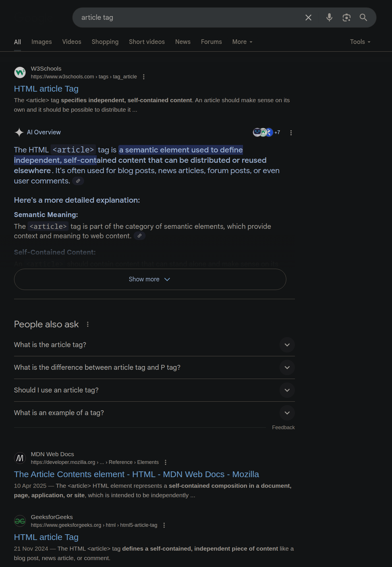
Task: Expand 'What is the article tag?' question
Action: (x=155, y=345)
